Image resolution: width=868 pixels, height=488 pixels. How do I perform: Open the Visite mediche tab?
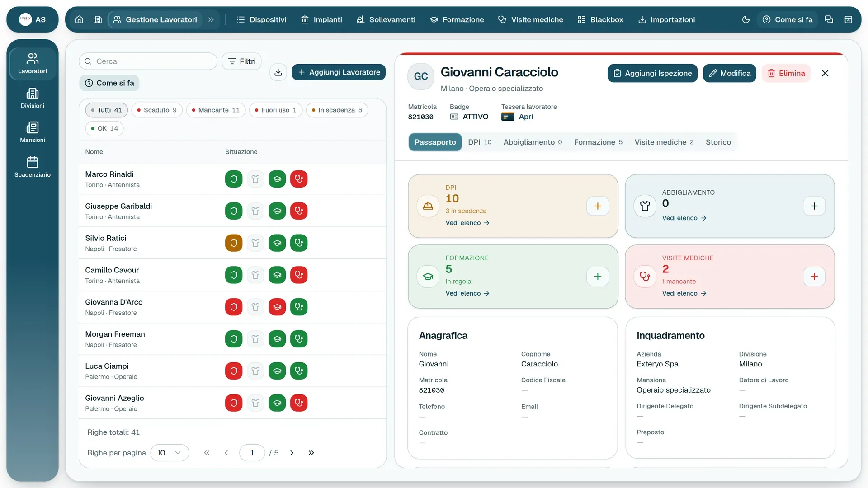[x=664, y=142]
